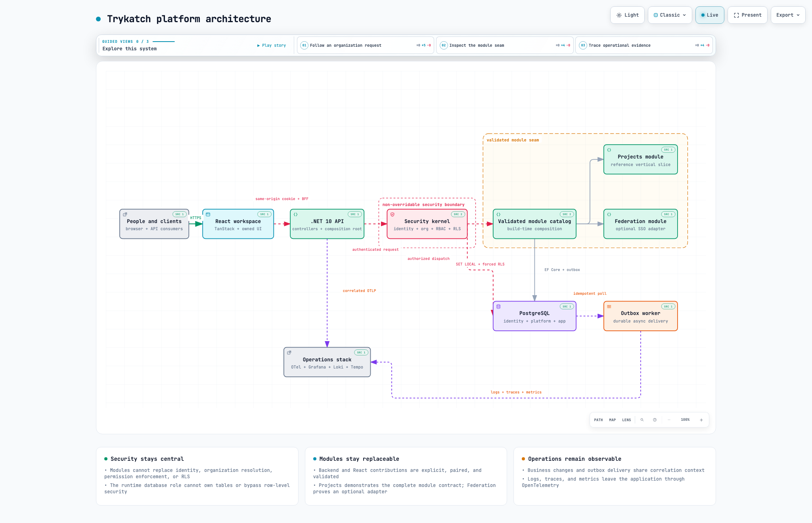
Task: Select the Outbox worker node title
Action: tap(640, 313)
